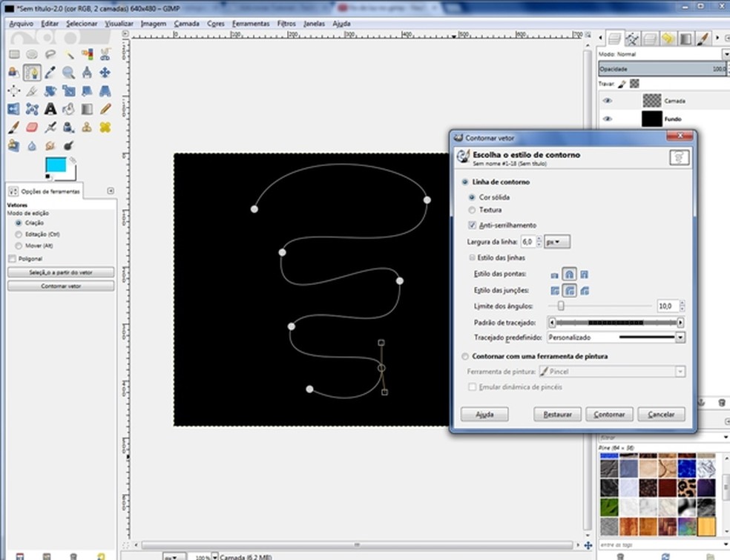Activate the Zoom magnifier tool
730x560 pixels.
click(68, 72)
